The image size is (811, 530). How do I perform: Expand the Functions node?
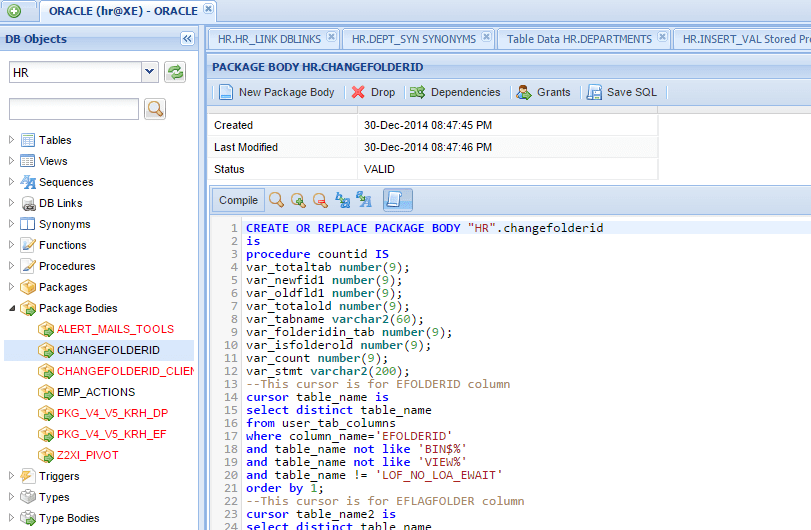11,245
